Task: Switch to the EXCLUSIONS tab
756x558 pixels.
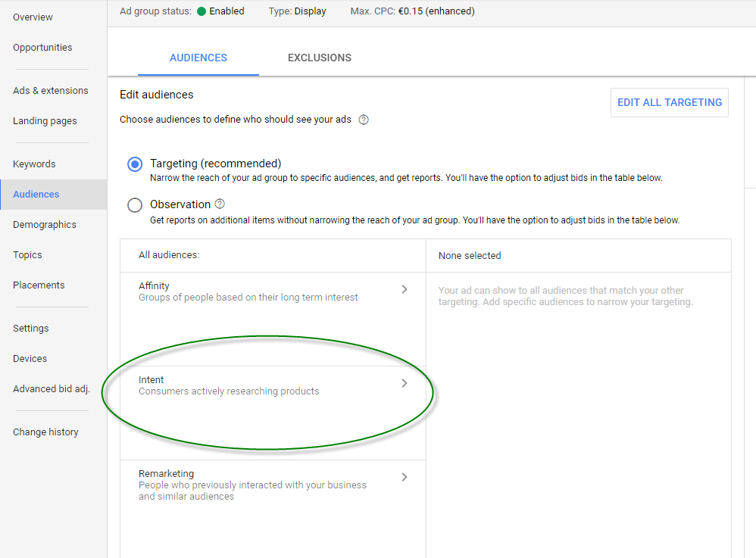Action: [319, 58]
